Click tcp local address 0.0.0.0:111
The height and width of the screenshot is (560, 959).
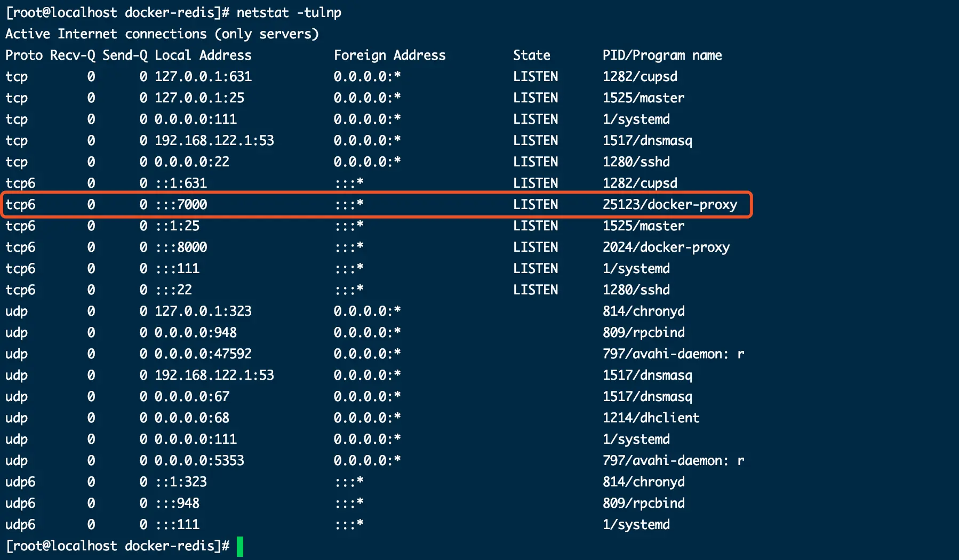[x=196, y=119]
